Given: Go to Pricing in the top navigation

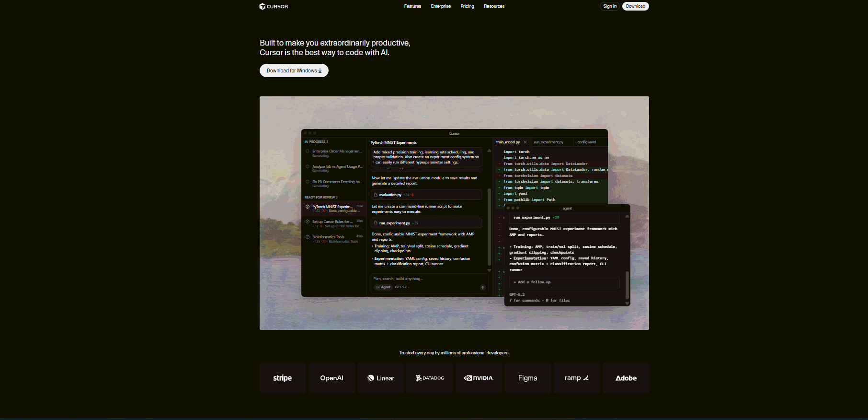Looking at the screenshot, I should 467,6.
